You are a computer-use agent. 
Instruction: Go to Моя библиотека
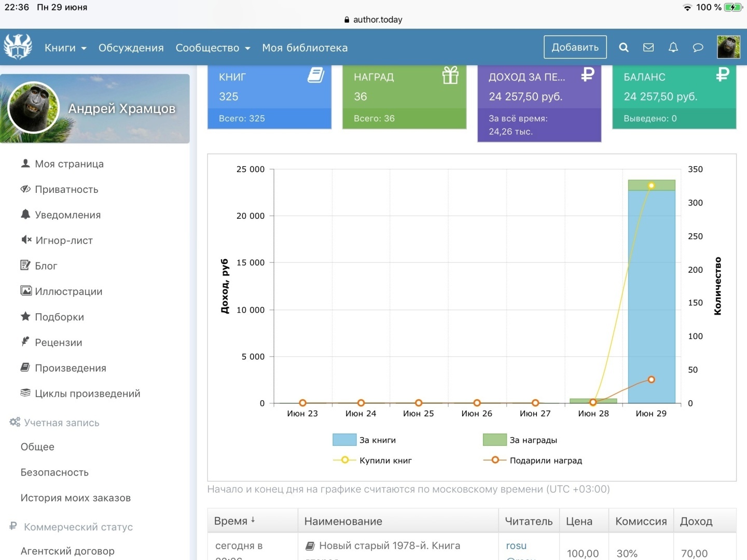coord(305,48)
